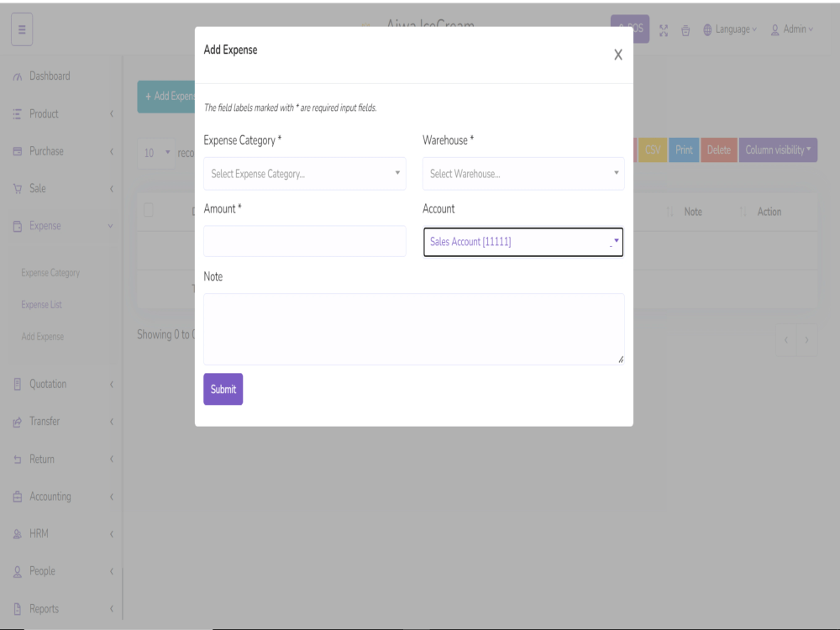840x630 pixels.
Task: Open the Accounting menu item
Action: pos(50,496)
